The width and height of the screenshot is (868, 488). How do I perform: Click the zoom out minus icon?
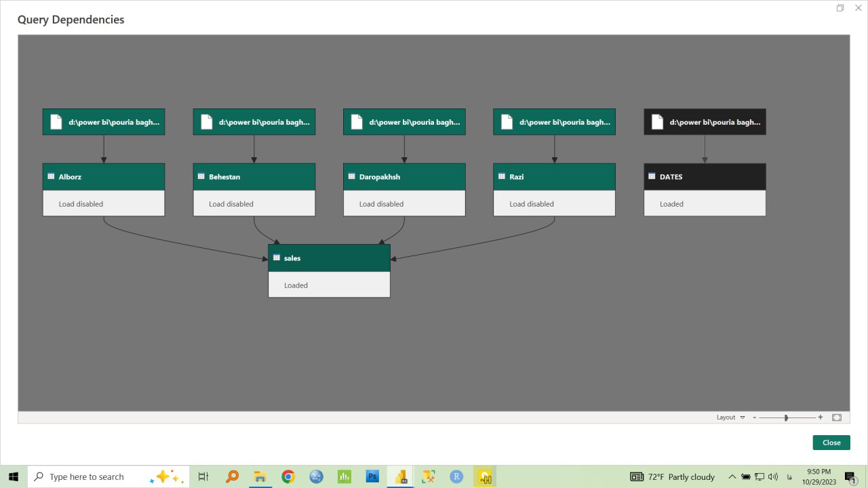pyautogui.click(x=755, y=418)
